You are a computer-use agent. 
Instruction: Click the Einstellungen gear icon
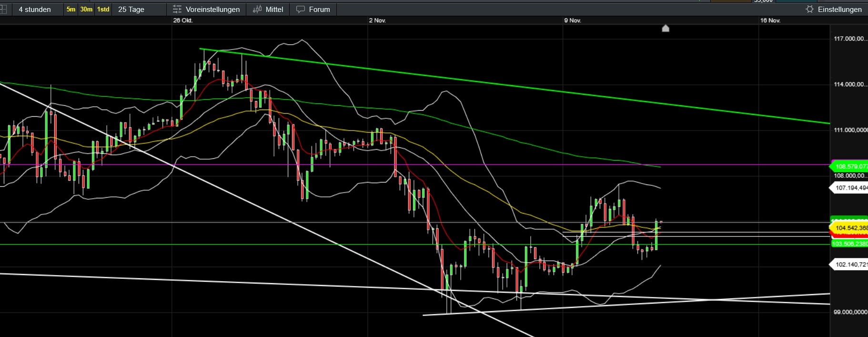click(809, 10)
